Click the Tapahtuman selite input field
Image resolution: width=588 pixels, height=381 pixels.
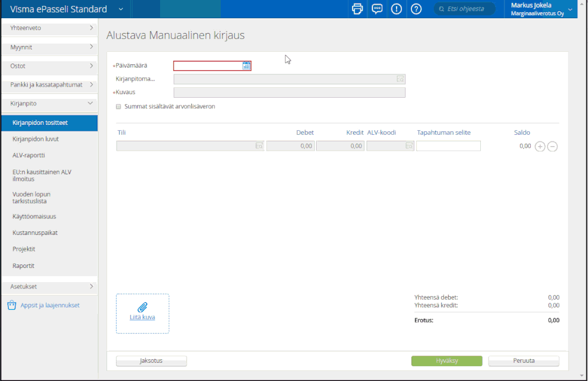448,146
